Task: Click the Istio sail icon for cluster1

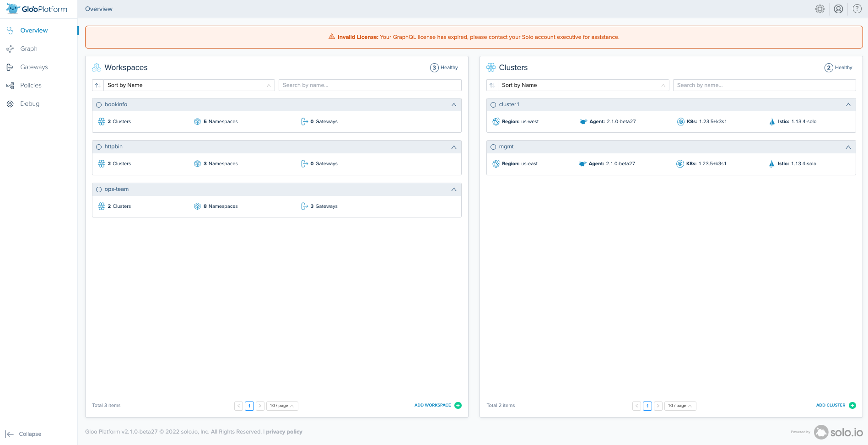Action: pyautogui.click(x=772, y=121)
